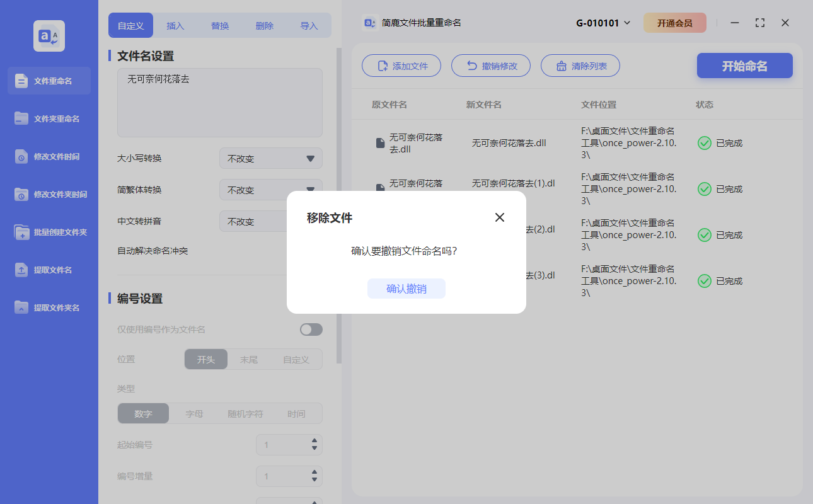Open the 提取文件夹名 tool
Viewport: 813px width, 504px height.
pyautogui.click(x=49, y=307)
